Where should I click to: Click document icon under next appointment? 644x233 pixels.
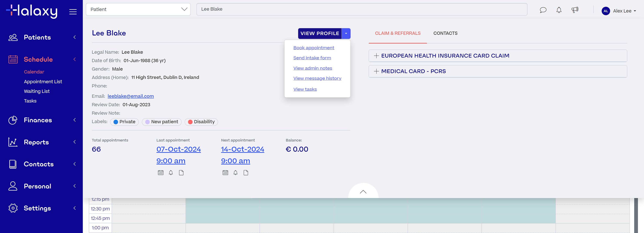pyautogui.click(x=246, y=173)
